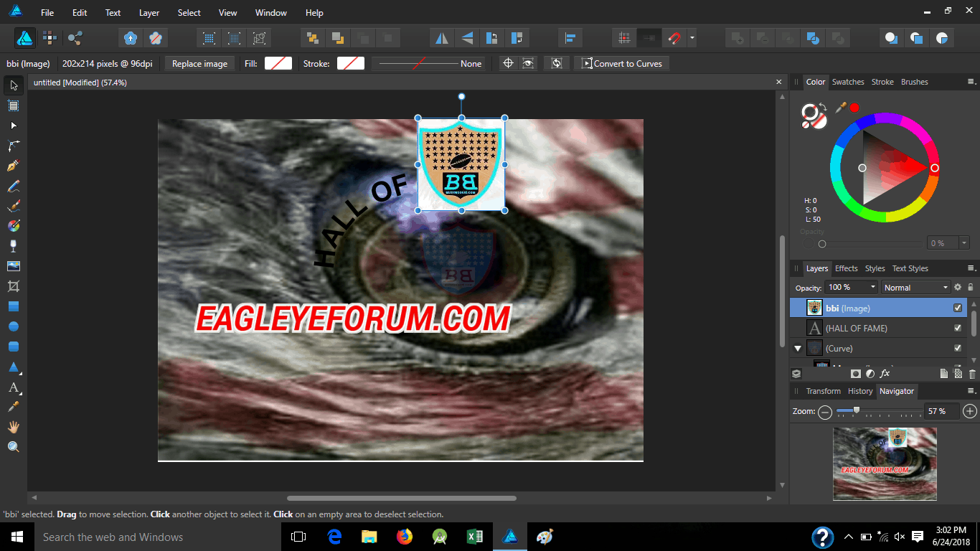Uncheck the Curve layer visibility checkbox
Screen dimensions: 980x551
click(957, 348)
